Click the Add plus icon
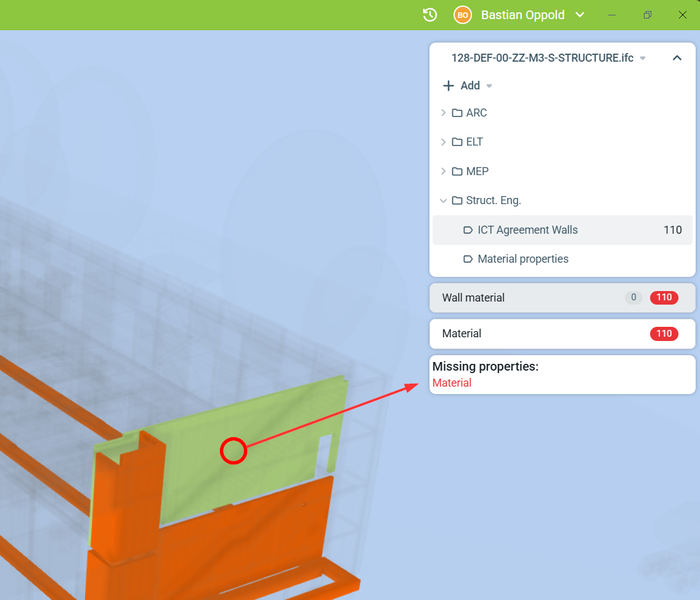 pos(449,86)
